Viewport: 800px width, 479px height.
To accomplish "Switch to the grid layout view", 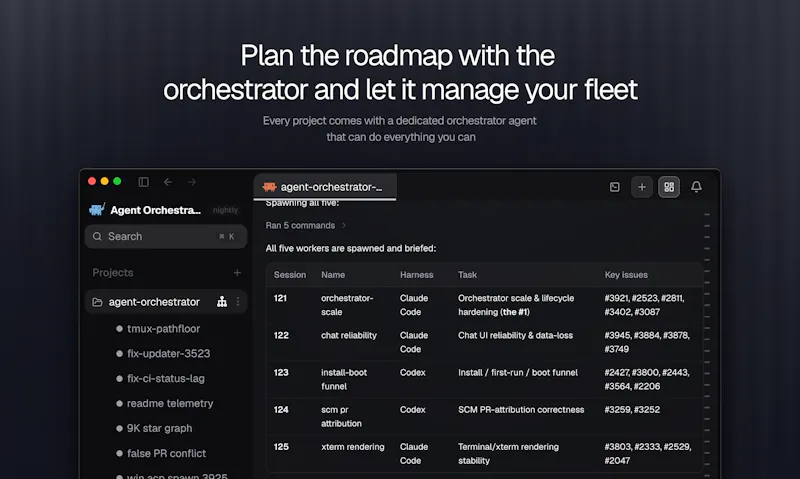I will (669, 187).
